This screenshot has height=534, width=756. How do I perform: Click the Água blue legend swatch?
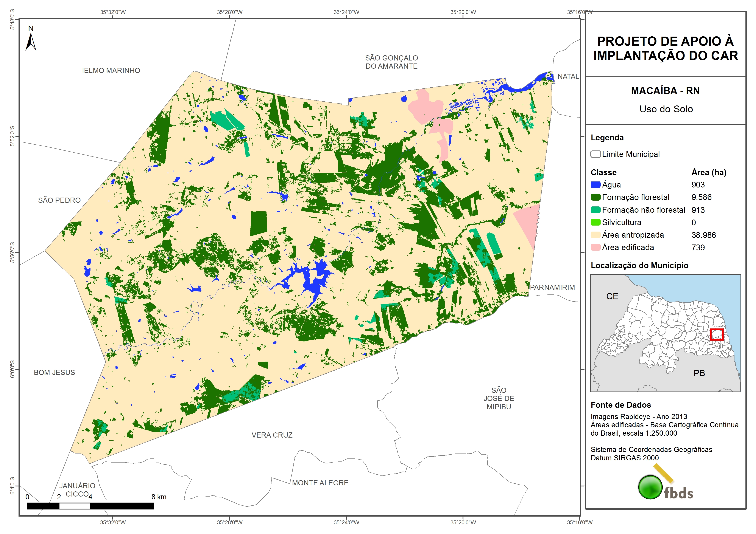click(595, 185)
